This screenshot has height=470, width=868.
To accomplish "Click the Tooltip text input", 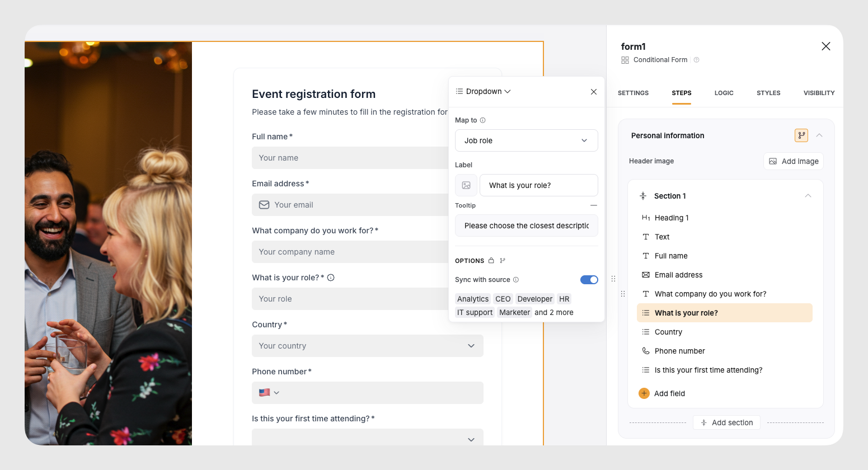I will pyautogui.click(x=527, y=225).
